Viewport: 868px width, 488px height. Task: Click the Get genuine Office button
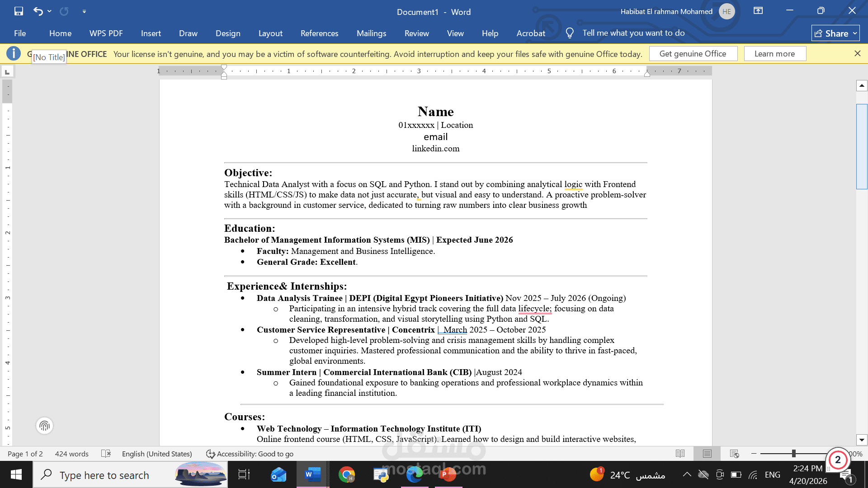pyautogui.click(x=693, y=54)
